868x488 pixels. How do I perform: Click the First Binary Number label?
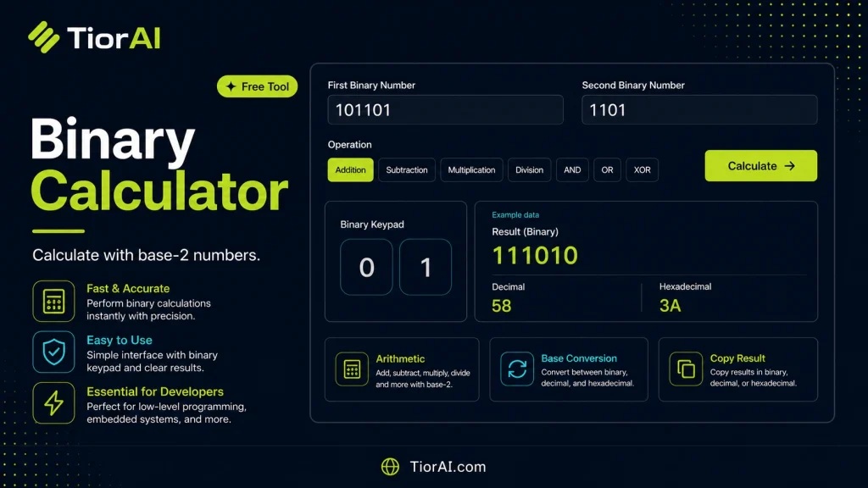click(x=371, y=86)
